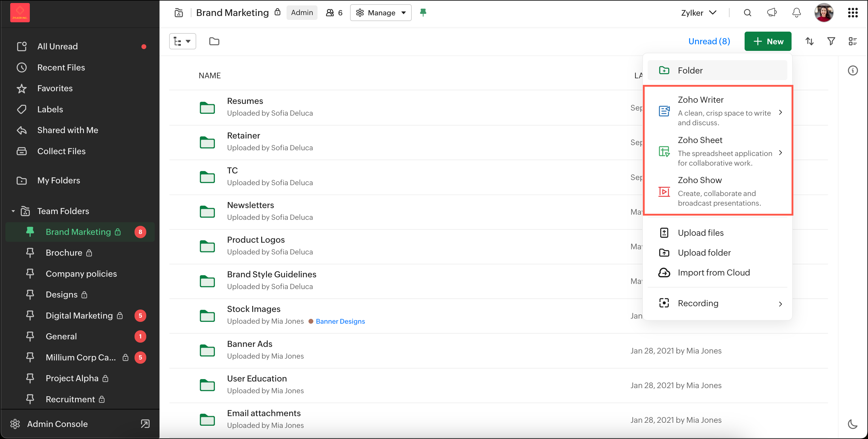Open the apps grid launcher
The width and height of the screenshot is (868, 439).
click(853, 13)
